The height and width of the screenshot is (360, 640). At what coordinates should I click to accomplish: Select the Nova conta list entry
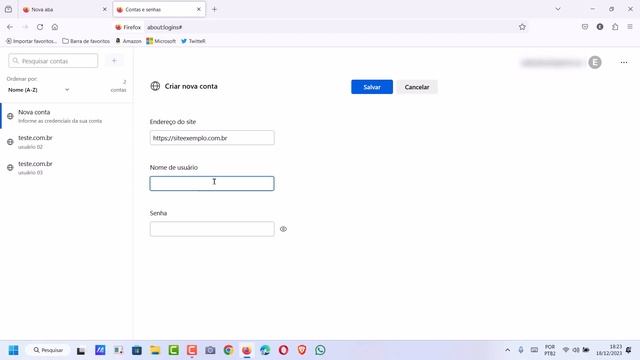pos(67,116)
